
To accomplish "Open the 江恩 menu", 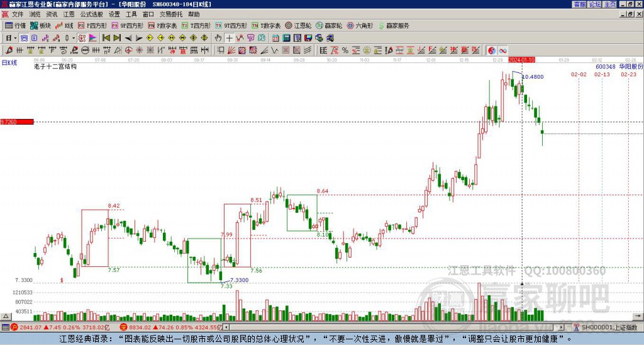I will point(69,14).
